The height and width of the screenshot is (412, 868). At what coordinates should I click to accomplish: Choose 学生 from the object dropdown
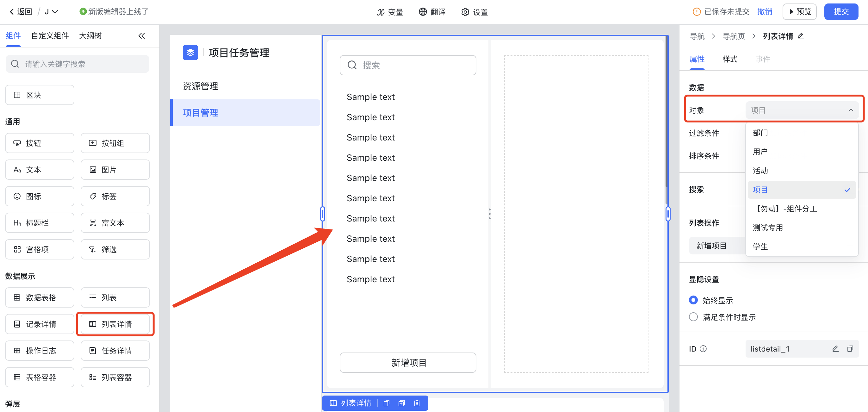click(x=802, y=247)
